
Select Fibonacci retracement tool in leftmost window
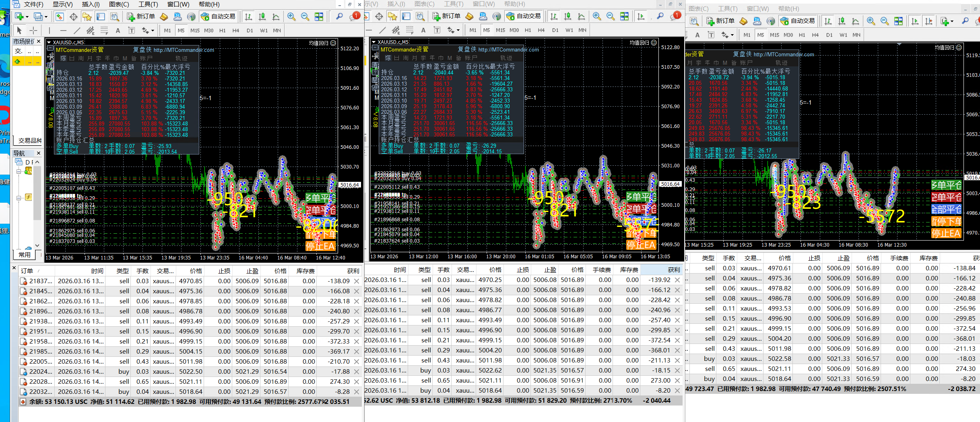click(104, 30)
